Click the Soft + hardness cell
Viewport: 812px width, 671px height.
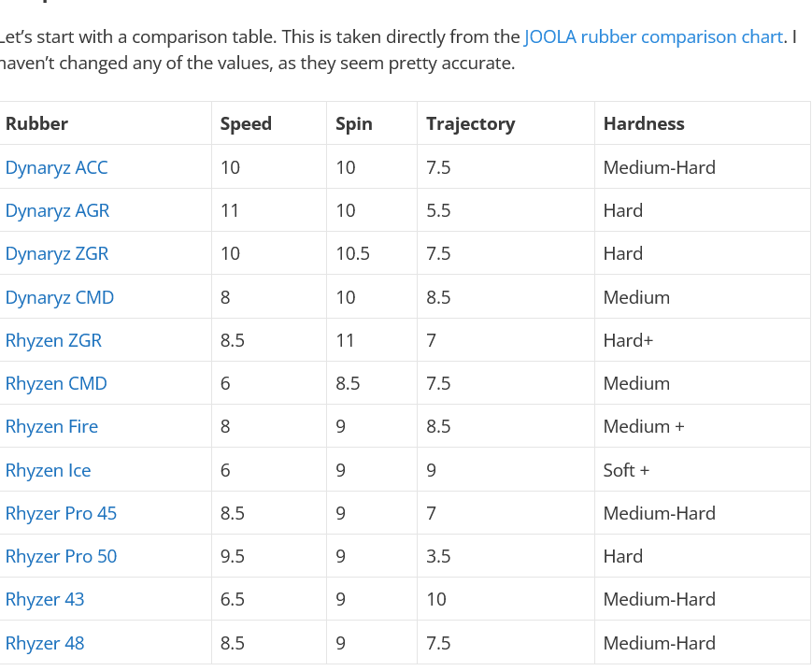pyautogui.click(x=626, y=470)
